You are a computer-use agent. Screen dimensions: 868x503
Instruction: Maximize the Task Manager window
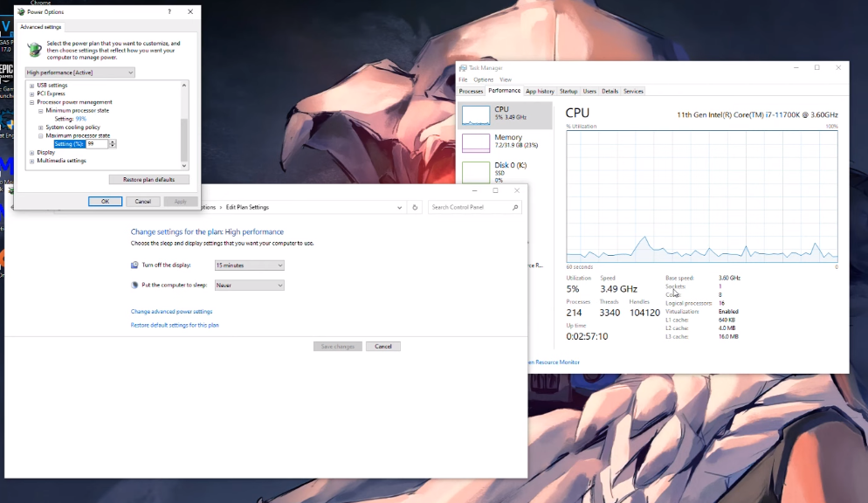(817, 67)
